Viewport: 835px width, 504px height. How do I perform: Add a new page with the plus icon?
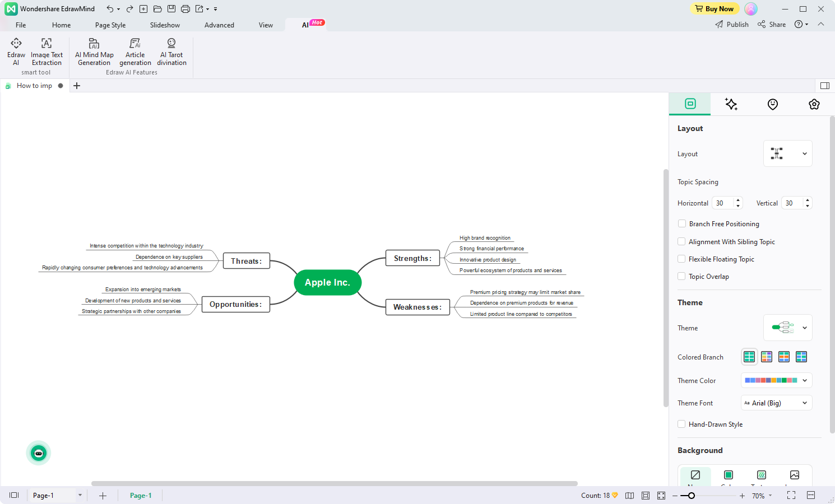(103, 496)
